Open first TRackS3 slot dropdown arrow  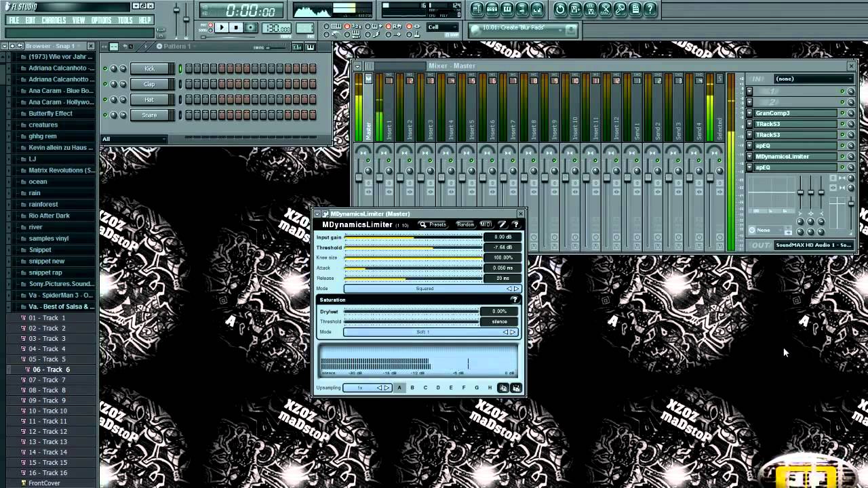click(x=749, y=124)
